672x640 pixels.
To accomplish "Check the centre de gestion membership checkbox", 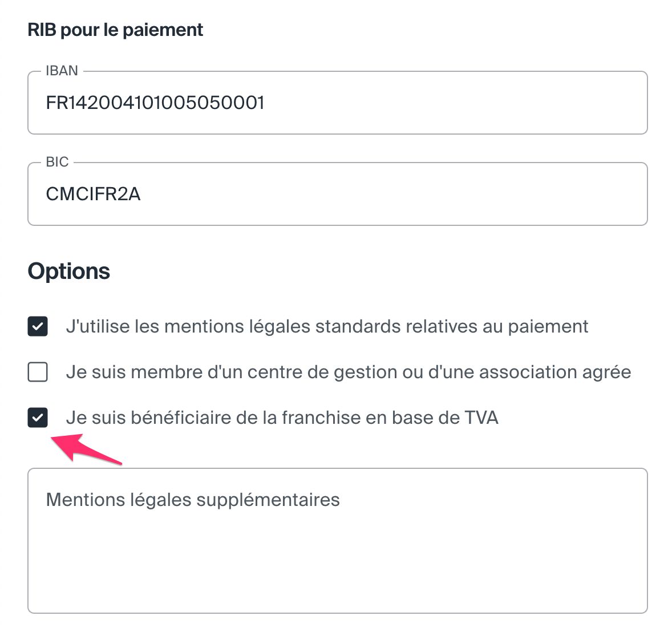I will [38, 372].
